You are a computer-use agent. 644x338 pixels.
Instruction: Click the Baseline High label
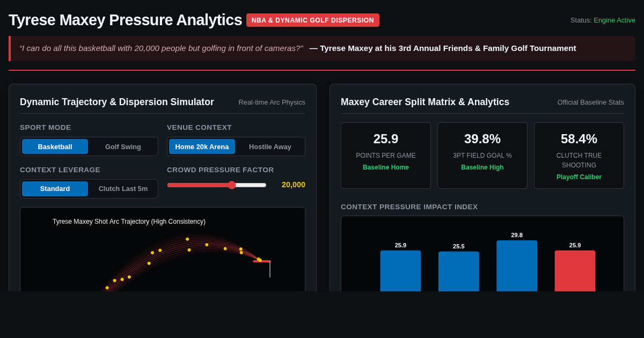pyautogui.click(x=482, y=167)
